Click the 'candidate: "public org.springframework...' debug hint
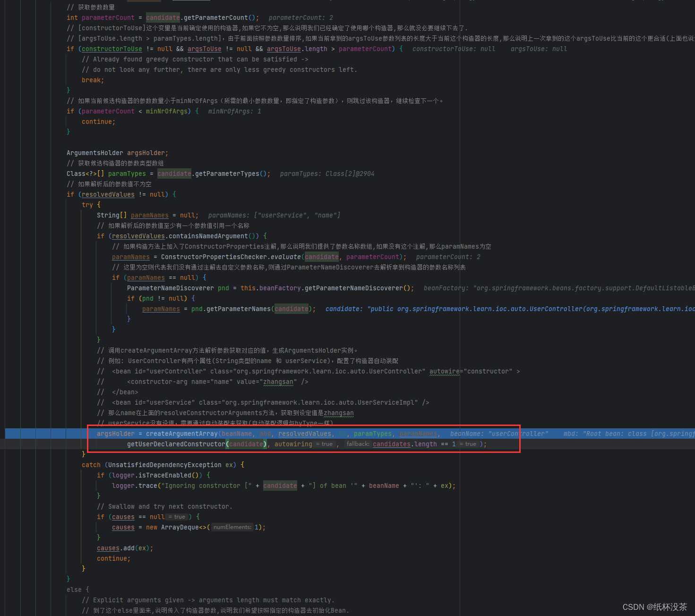695x616 pixels. pos(510,309)
